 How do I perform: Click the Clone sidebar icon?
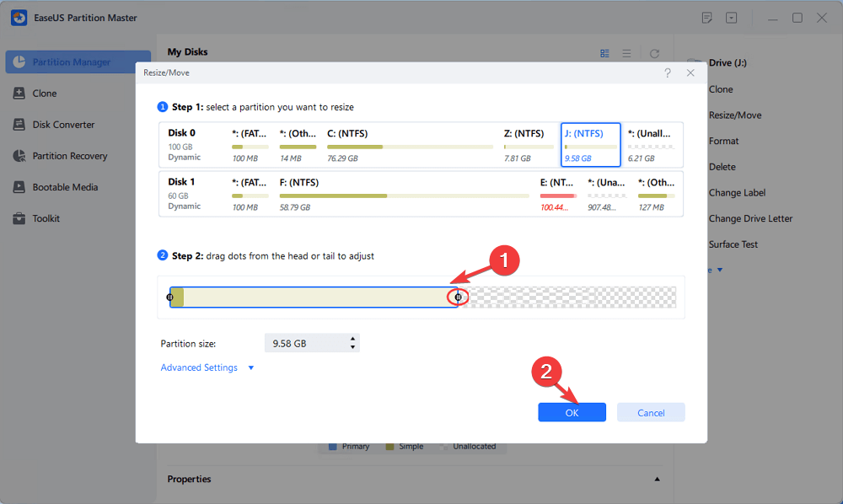pos(19,93)
